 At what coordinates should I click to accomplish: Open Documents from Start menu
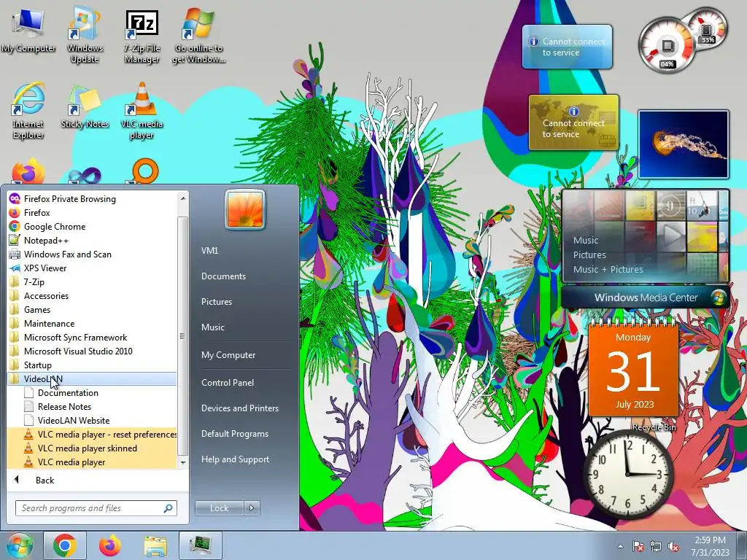click(x=223, y=276)
